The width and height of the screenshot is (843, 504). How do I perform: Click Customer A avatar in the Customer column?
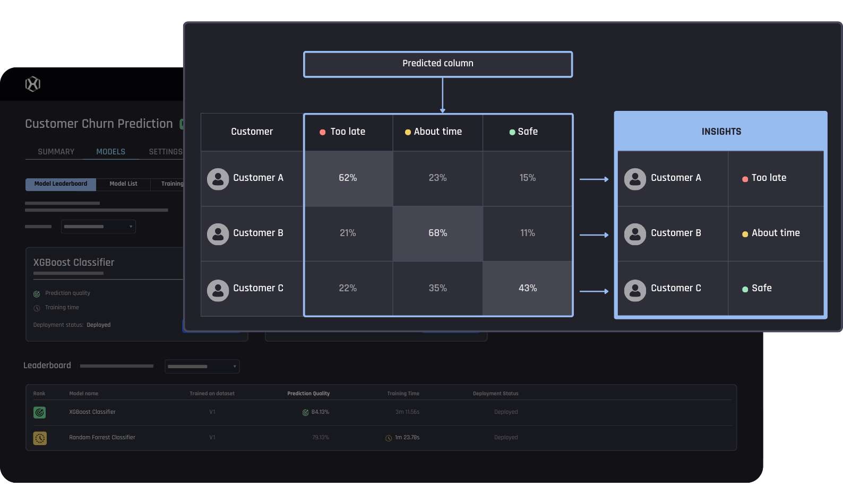point(218,179)
